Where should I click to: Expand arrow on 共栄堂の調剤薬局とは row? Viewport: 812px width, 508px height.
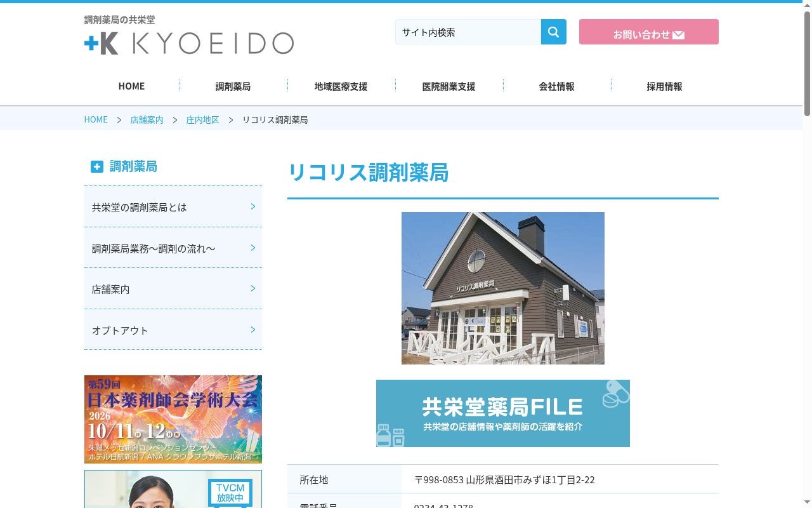point(252,206)
